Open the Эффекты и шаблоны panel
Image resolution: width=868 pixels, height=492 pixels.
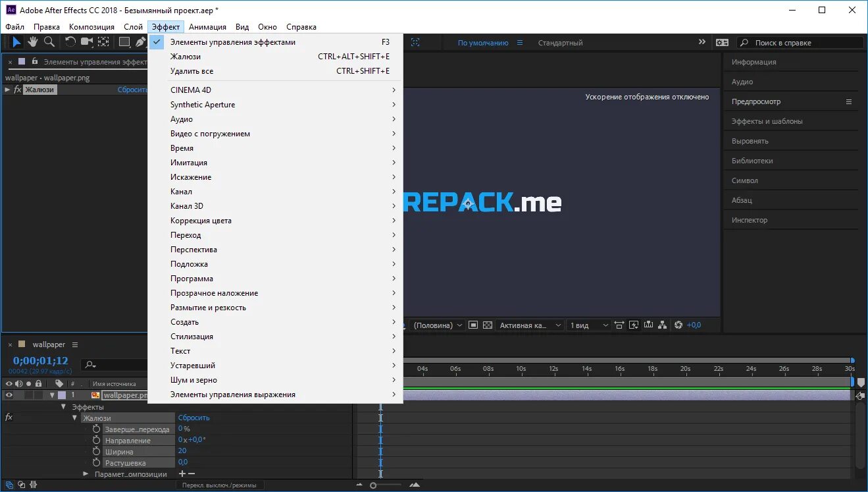[767, 121]
